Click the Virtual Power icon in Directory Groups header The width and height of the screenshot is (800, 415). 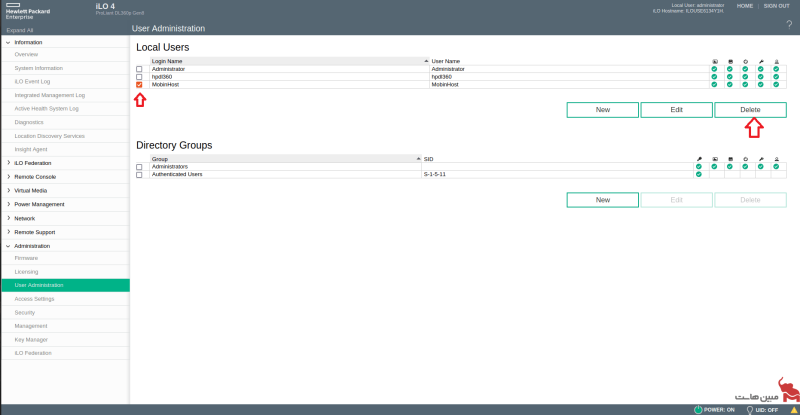click(745, 159)
